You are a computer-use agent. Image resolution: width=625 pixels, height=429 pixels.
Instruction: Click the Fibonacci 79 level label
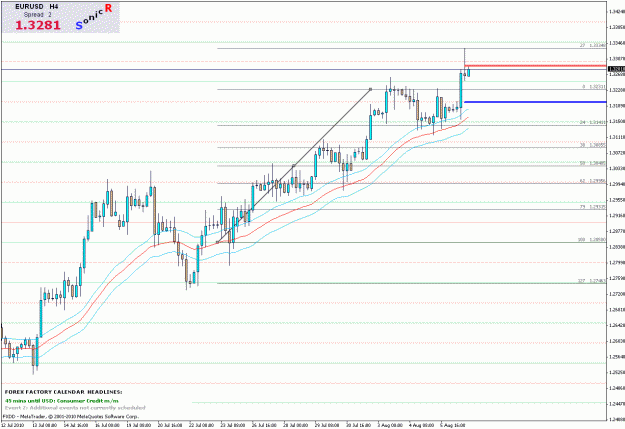(593, 207)
